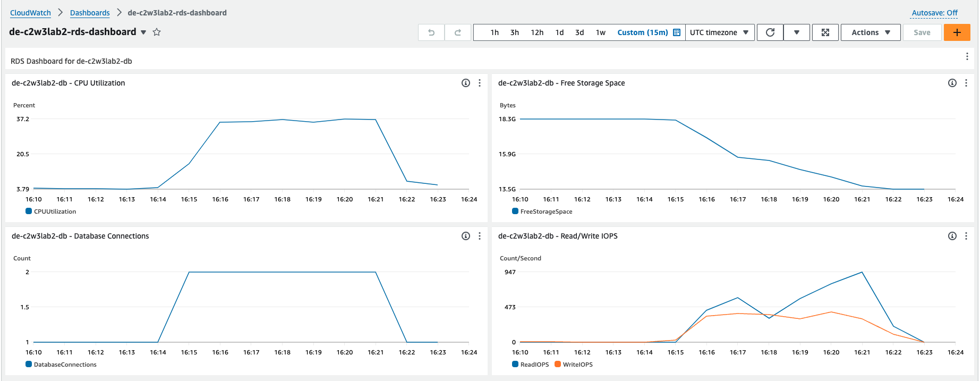Expand the Actions dropdown menu
Viewport: 980px width, 381px height.
pos(870,32)
